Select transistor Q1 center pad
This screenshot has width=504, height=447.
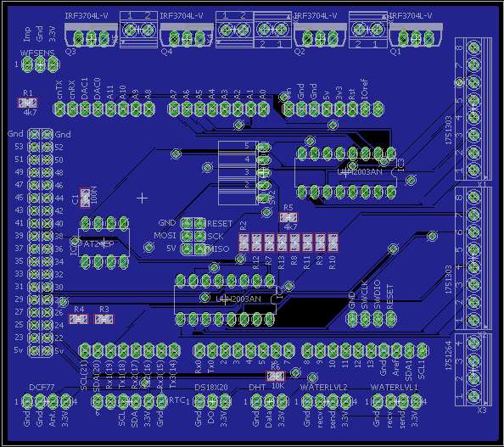(416, 39)
